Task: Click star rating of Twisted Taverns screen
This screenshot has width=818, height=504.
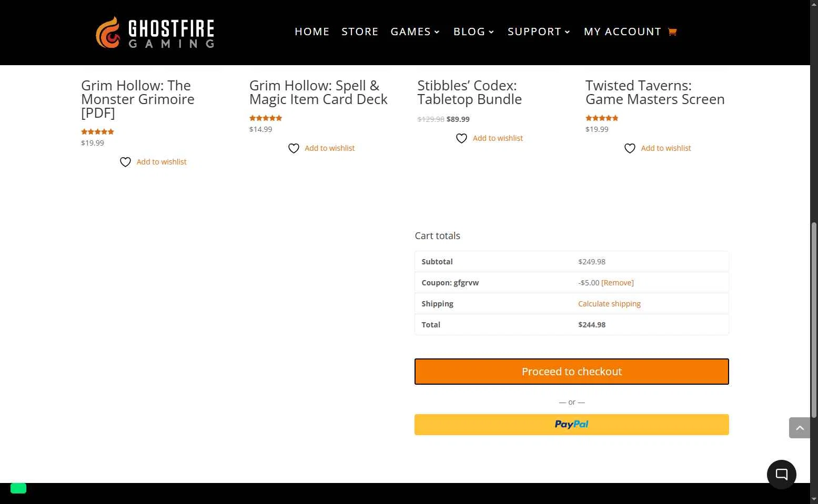Action: pos(602,118)
